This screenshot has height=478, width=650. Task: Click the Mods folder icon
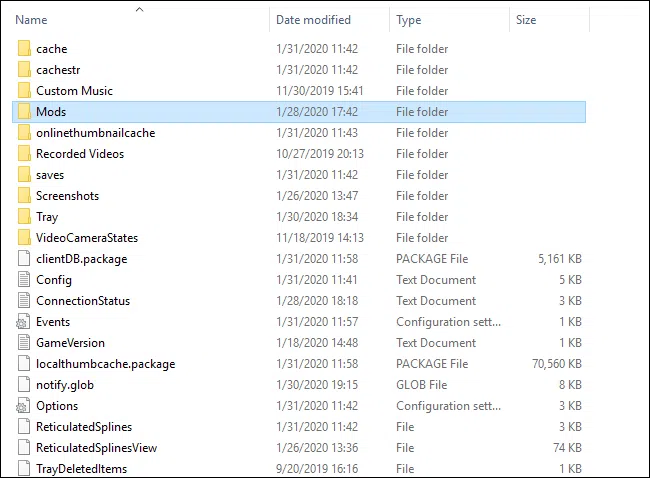pos(24,112)
